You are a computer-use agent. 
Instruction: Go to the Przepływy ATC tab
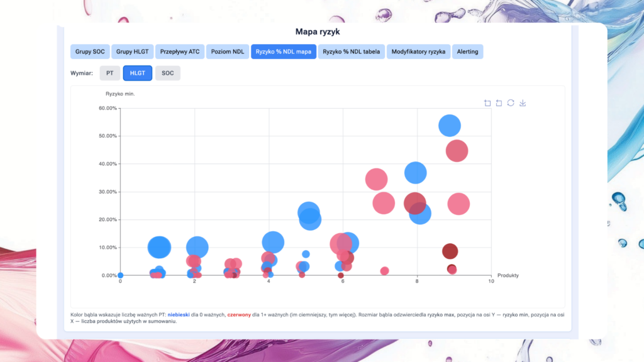tap(179, 52)
